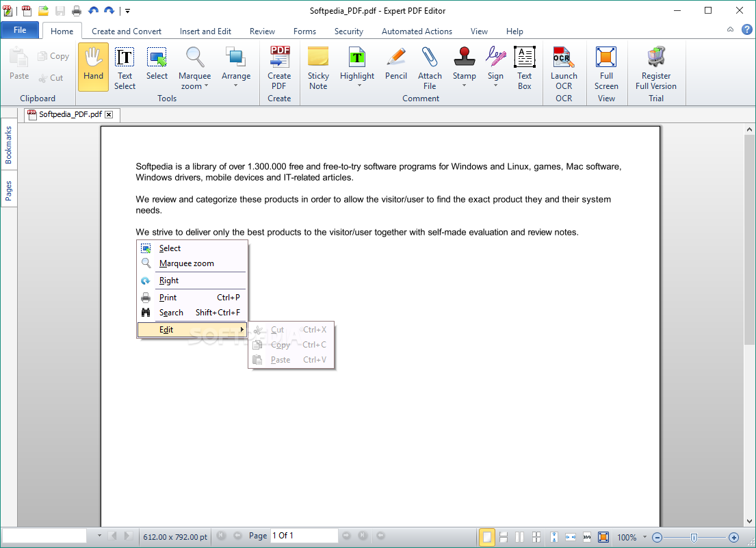Insert a Text Box
The width and height of the screenshot is (756, 548).
click(525, 67)
